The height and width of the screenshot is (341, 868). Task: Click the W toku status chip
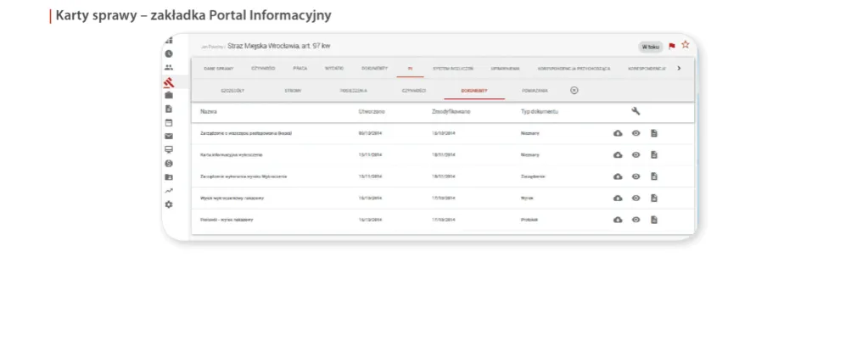pos(651,47)
